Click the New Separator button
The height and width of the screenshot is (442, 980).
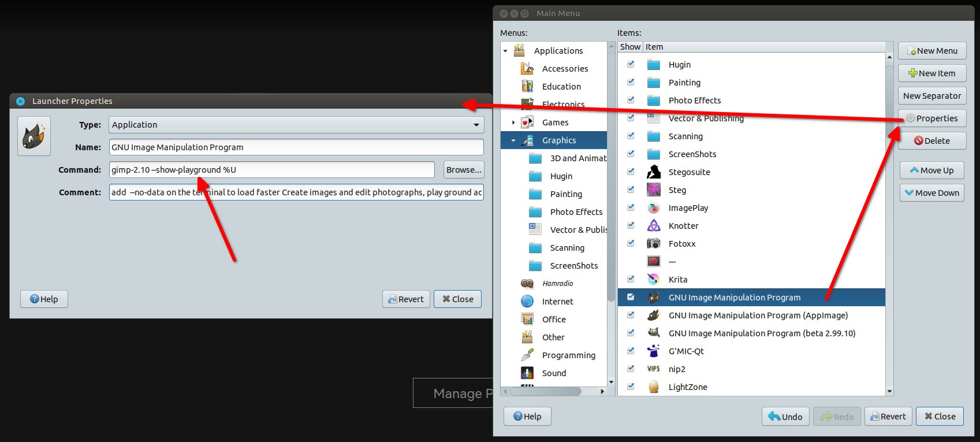pyautogui.click(x=932, y=96)
